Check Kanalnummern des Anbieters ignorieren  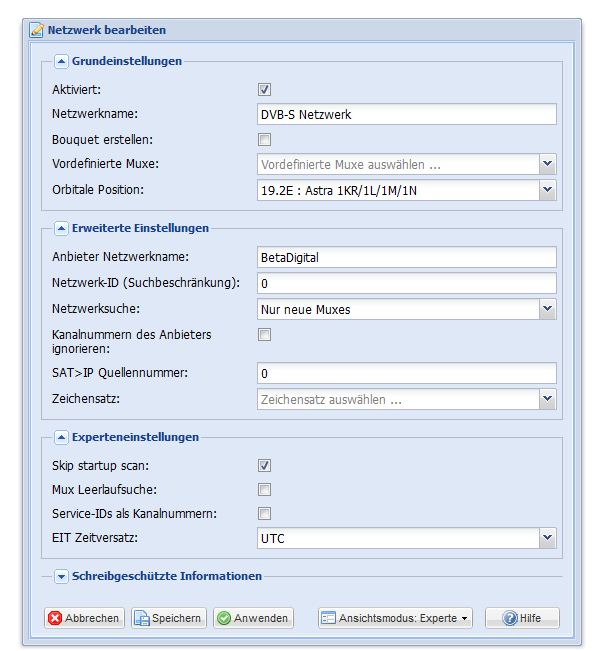[x=264, y=334]
